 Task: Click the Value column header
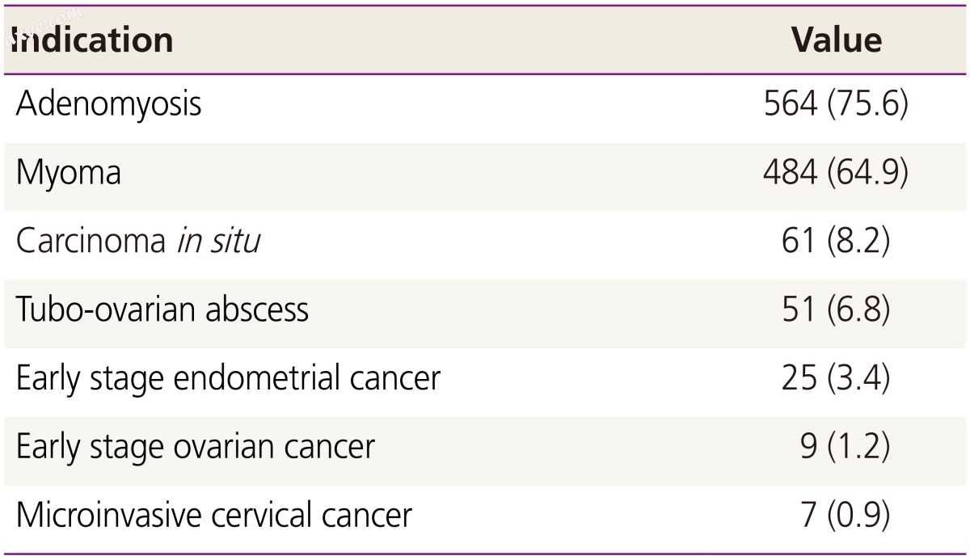point(836,40)
